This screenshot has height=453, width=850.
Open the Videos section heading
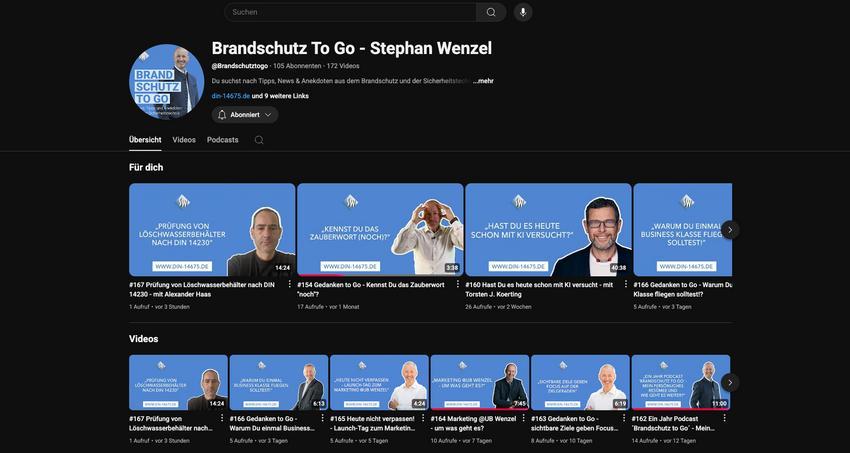pyautogui.click(x=144, y=339)
